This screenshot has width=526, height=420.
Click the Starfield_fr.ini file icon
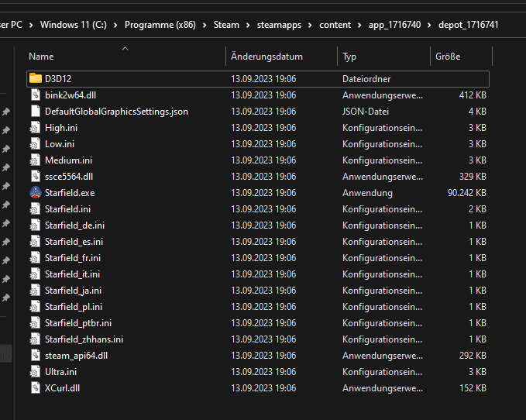pos(35,257)
